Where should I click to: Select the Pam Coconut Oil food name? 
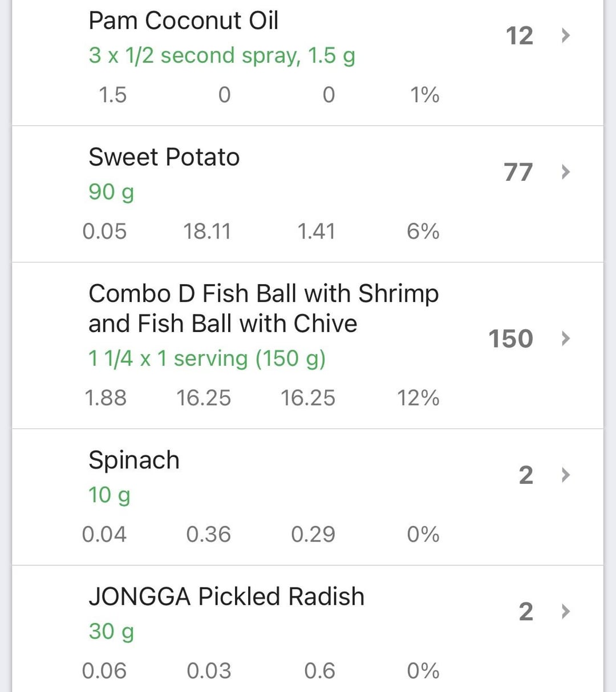pyautogui.click(x=184, y=21)
